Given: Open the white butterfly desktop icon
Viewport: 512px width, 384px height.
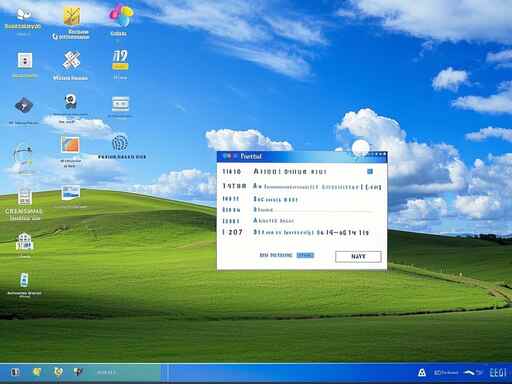Looking at the screenshot, I should pos(24,14).
